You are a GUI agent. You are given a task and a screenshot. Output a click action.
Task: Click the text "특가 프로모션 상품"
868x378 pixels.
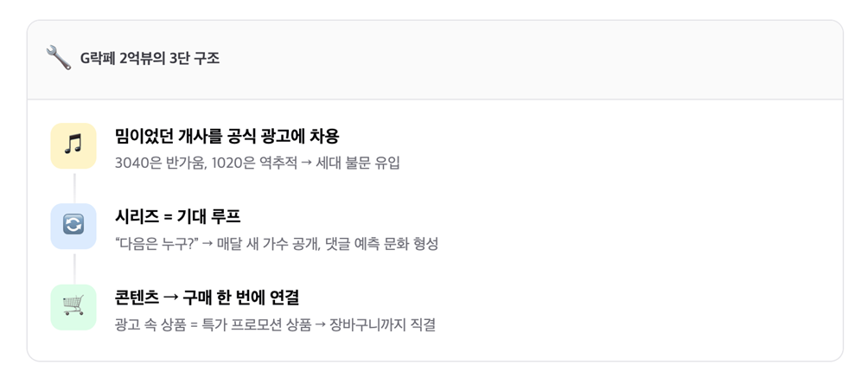tap(256, 325)
